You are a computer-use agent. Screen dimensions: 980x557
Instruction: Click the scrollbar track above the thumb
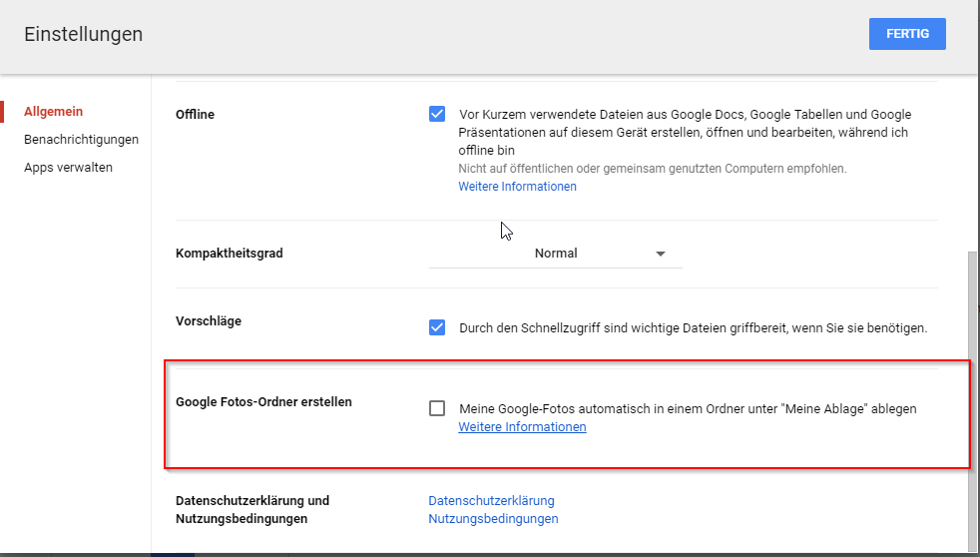coord(973,160)
